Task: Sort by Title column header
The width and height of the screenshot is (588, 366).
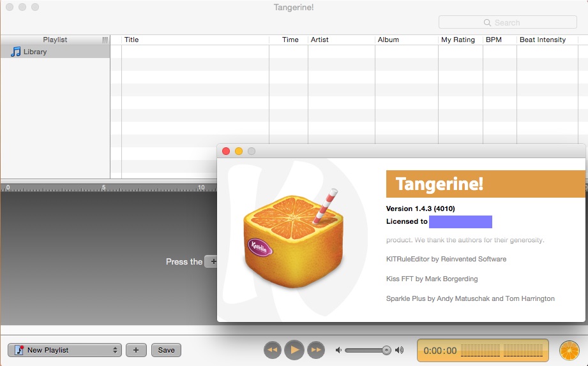Action: [x=195, y=40]
